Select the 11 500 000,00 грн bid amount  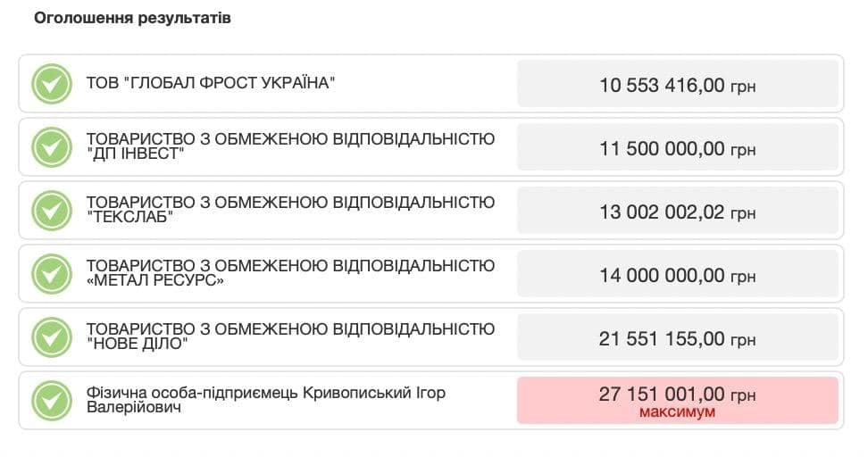pos(678,149)
